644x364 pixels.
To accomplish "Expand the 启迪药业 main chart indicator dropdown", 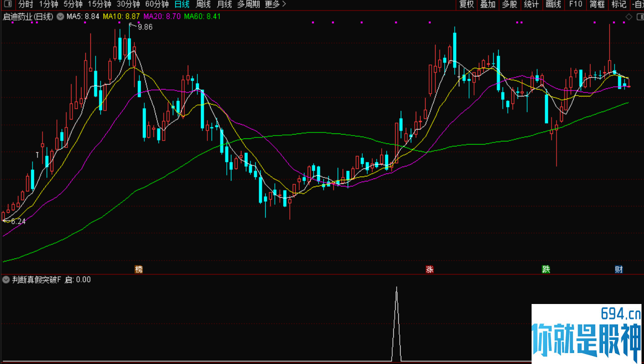I will pyautogui.click(x=60, y=16).
